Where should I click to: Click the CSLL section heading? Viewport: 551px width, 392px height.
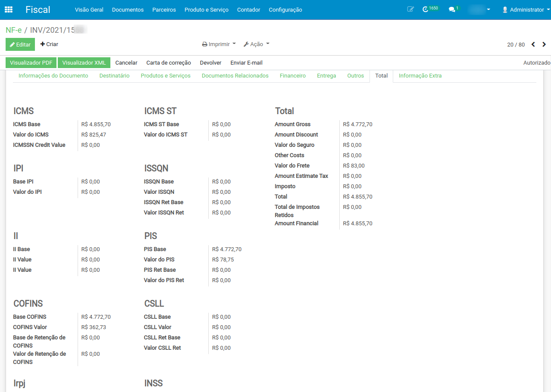coord(154,304)
